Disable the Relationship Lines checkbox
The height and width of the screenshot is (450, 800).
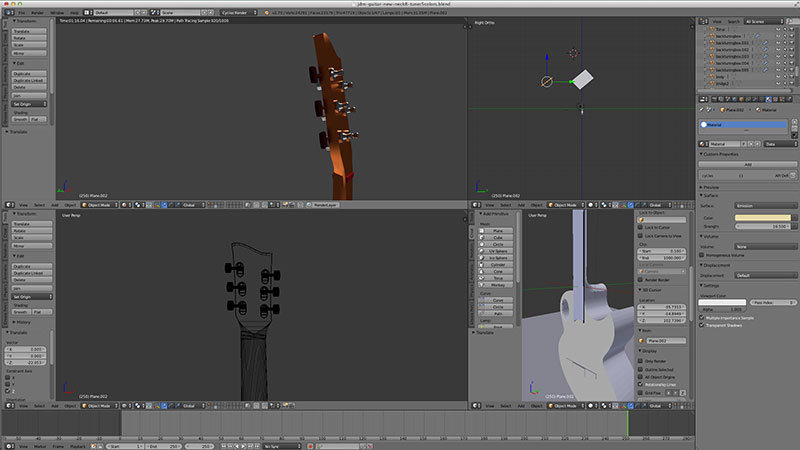[x=641, y=384]
